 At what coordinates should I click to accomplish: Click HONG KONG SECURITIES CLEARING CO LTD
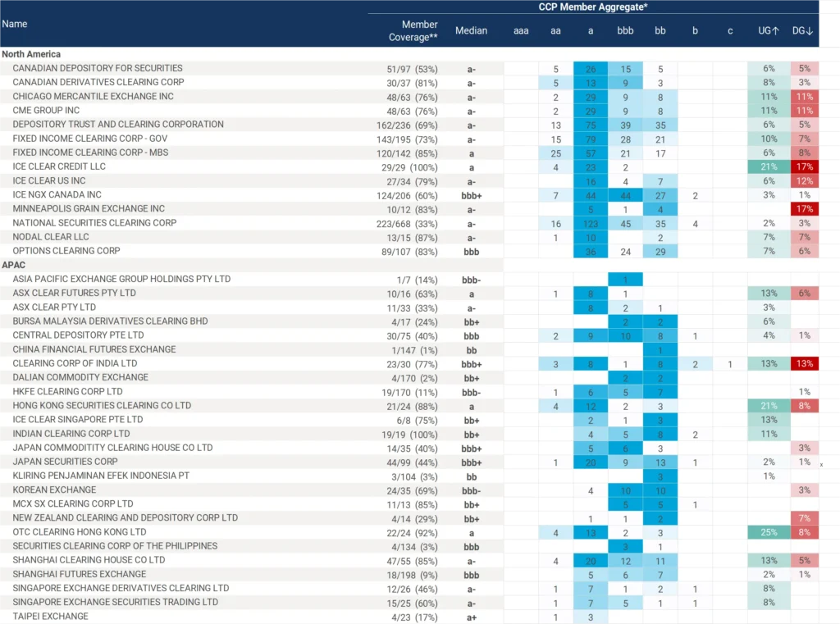point(102,405)
